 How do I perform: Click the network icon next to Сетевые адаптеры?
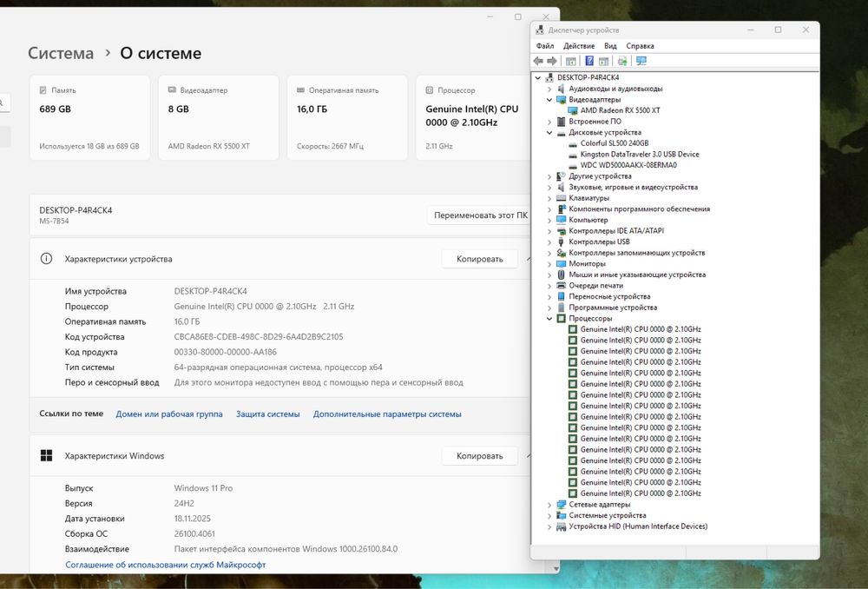[x=561, y=505]
